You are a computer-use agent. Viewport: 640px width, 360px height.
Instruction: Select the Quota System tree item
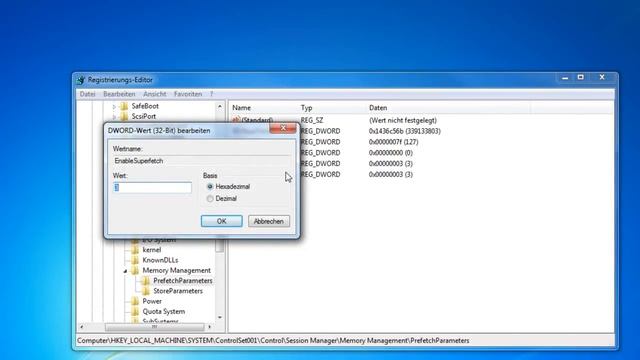163,311
